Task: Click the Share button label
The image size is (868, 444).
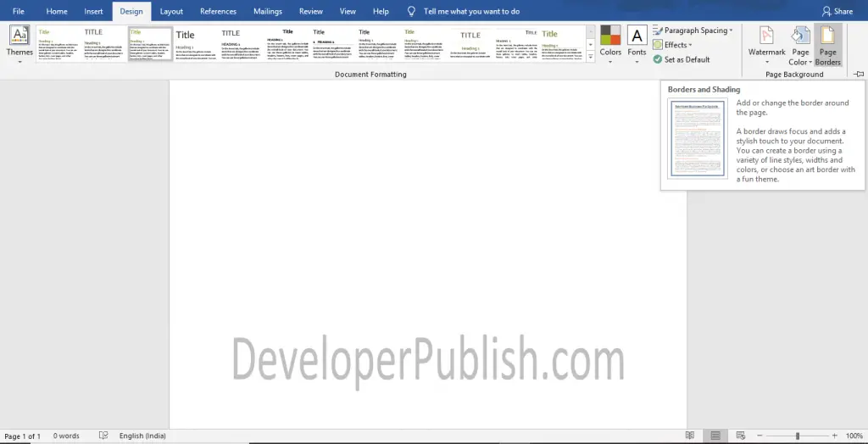Action: [843, 11]
